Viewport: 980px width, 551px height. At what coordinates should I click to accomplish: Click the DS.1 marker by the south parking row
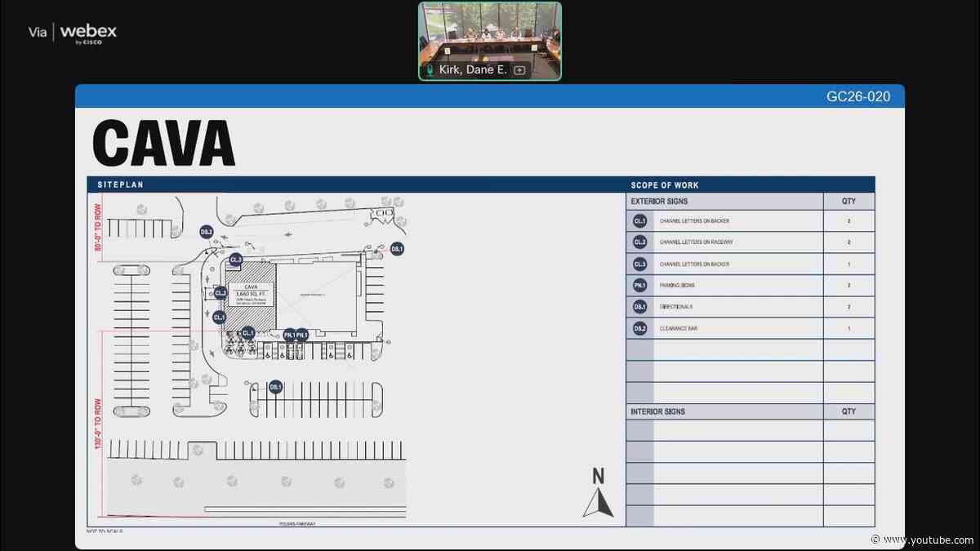click(x=275, y=387)
